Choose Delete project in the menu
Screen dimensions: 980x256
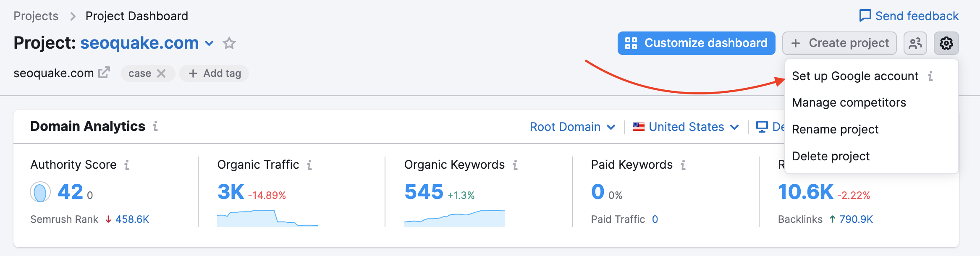click(x=872, y=156)
